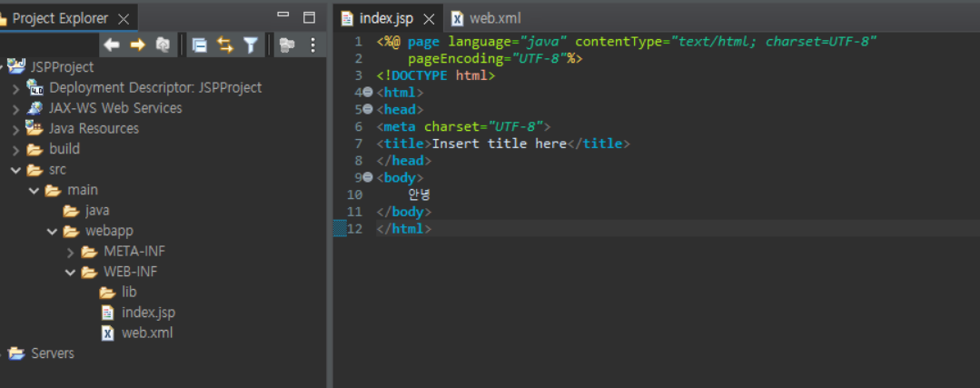Click the webapp folder icon

71,232
